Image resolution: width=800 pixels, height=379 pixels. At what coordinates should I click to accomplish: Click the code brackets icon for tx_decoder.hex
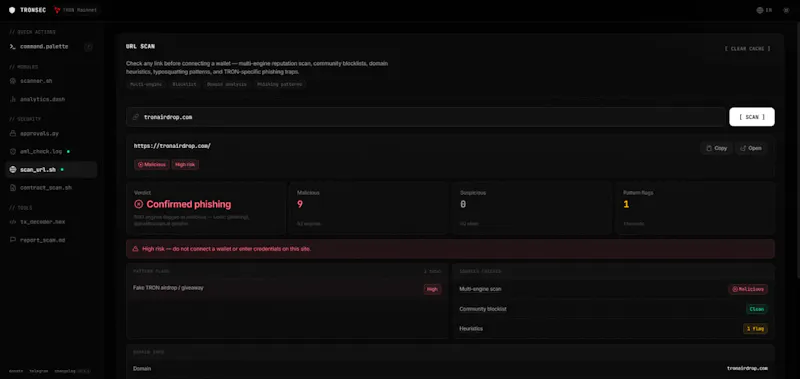click(13, 222)
